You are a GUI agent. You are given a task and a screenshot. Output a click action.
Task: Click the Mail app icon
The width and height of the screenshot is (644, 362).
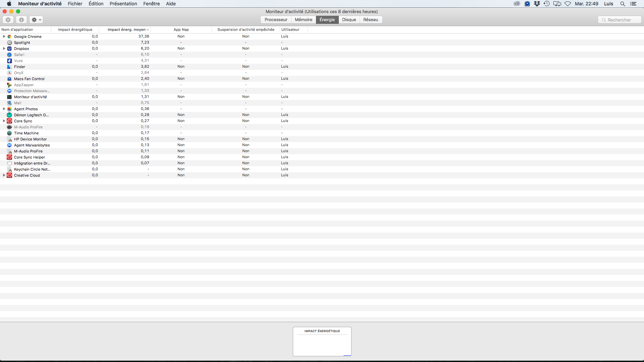(9, 103)
